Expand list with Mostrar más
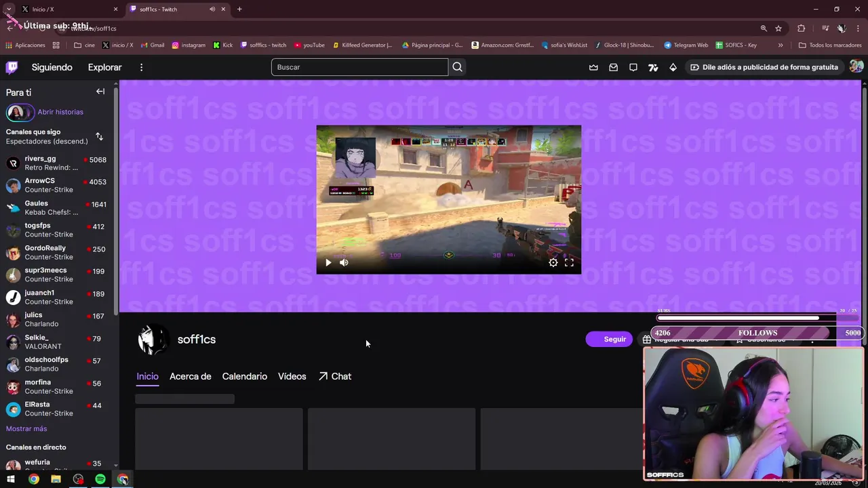The height and width of the screenshot is (488, 868). [x=26, y=428]
